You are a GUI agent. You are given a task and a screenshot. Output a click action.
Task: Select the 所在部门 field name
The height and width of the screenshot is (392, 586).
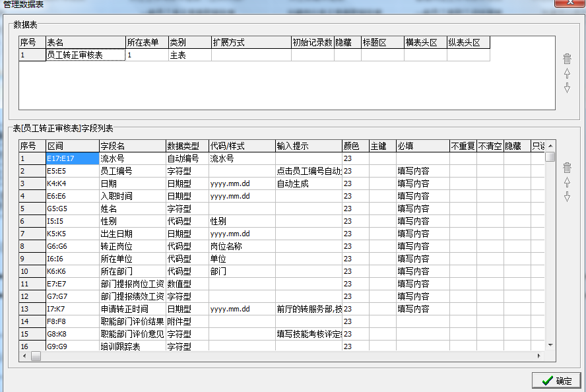tap(132, 271)
